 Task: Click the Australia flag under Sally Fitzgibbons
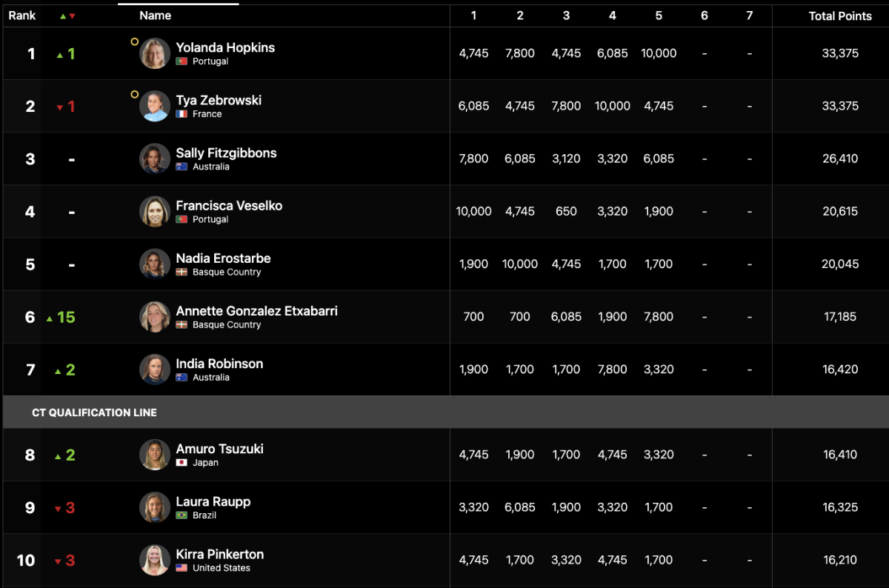click(x=182, y=167)
